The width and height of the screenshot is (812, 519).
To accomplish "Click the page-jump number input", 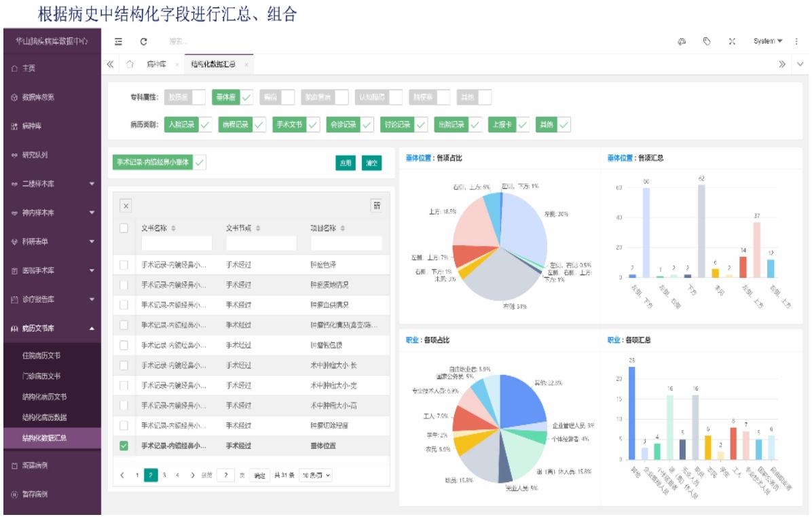I will click(226, 476).
